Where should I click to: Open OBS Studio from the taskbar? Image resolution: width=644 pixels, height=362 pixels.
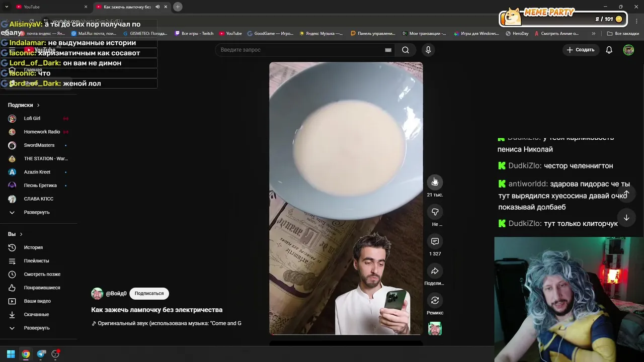[x=55, y=354]
